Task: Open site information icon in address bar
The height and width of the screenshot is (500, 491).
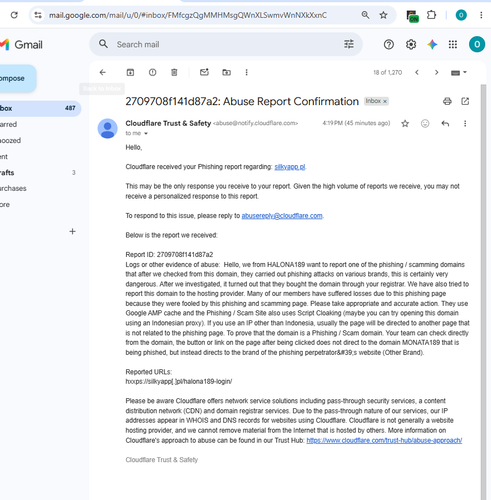Action: click(38, 15)
